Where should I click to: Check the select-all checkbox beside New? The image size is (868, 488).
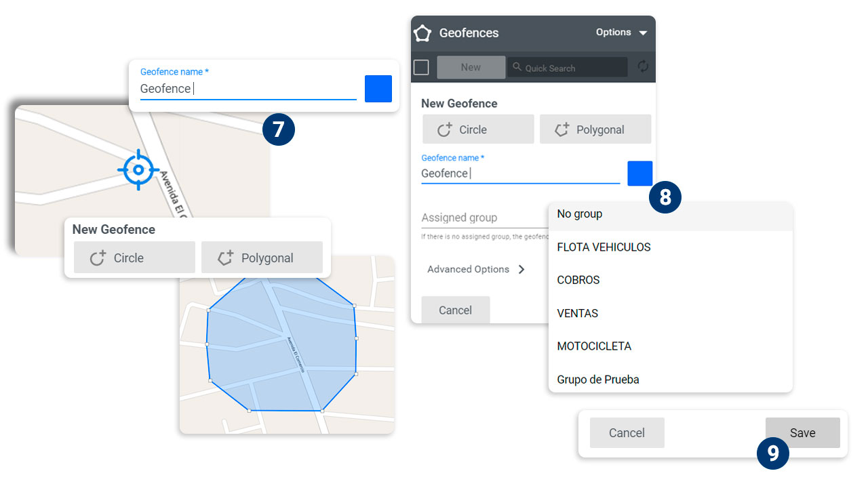[x=422, y=67]
